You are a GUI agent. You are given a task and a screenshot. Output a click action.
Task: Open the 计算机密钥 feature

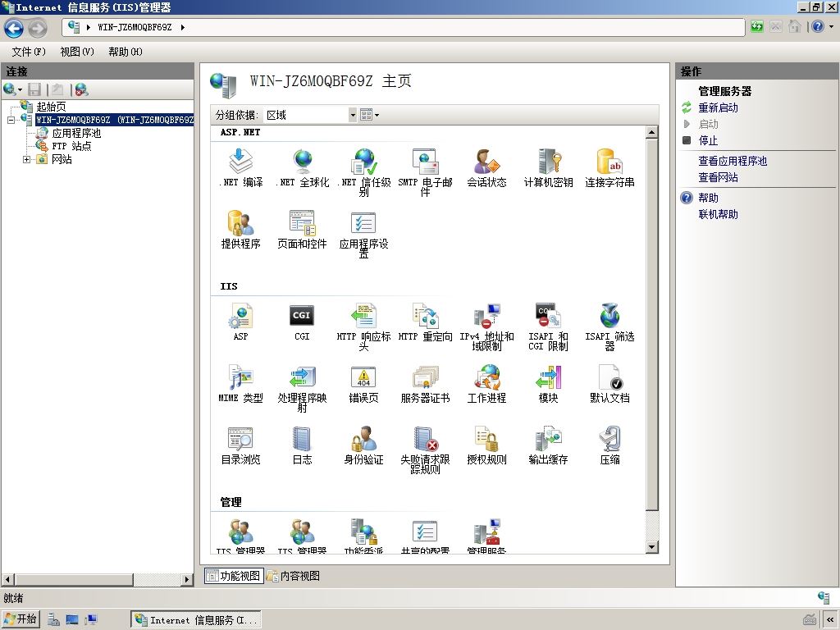pos(548,168)
